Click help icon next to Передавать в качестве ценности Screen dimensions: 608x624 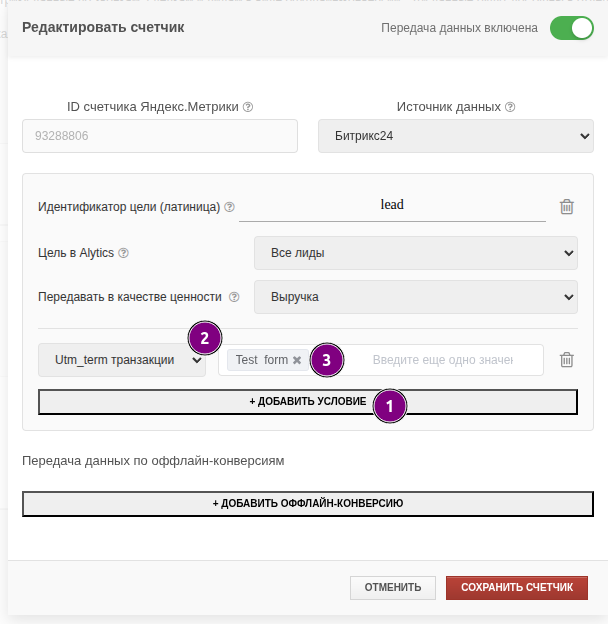(x=234, y=297)
